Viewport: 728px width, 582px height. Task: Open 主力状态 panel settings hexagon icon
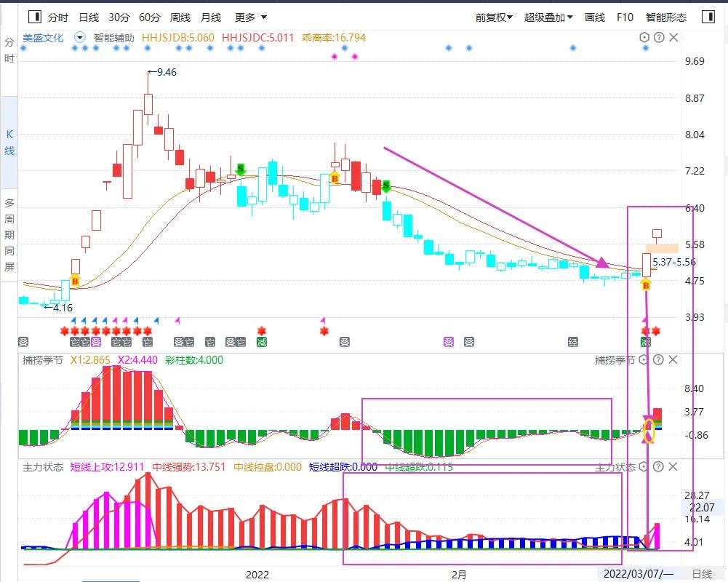point(644,467)
